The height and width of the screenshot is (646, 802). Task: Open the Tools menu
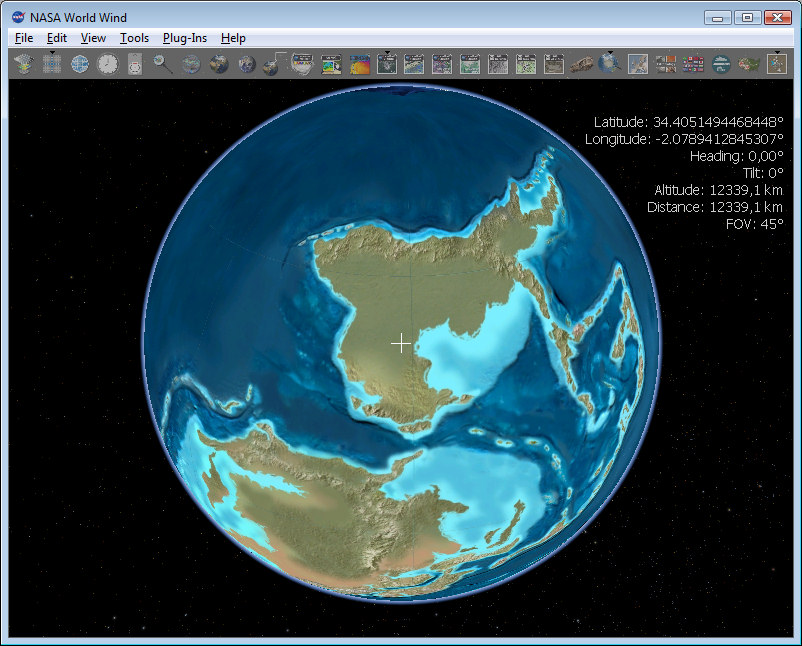click(134, 38)
